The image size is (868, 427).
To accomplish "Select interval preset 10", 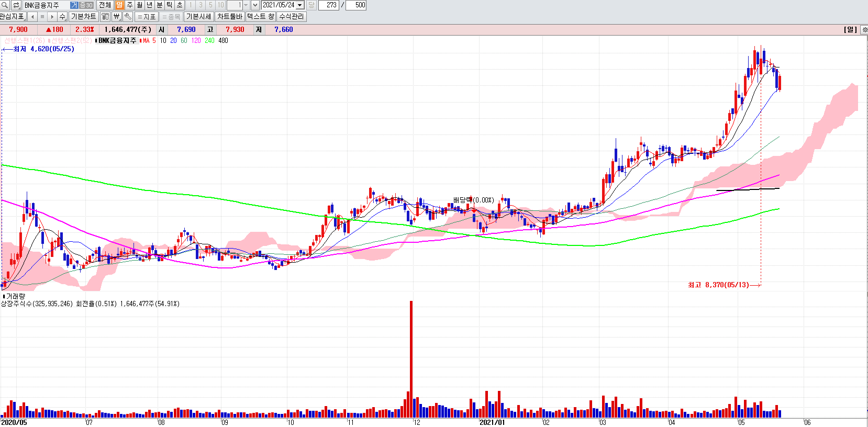I will (x=220, y=5).
